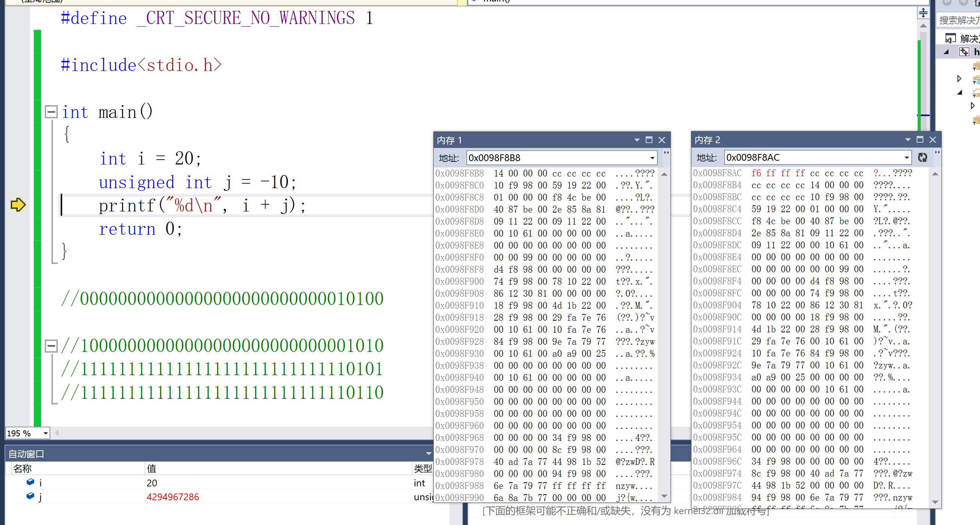Open the Memory 2 address dropdown
The image size is (980, 525).
coord(906,158)
